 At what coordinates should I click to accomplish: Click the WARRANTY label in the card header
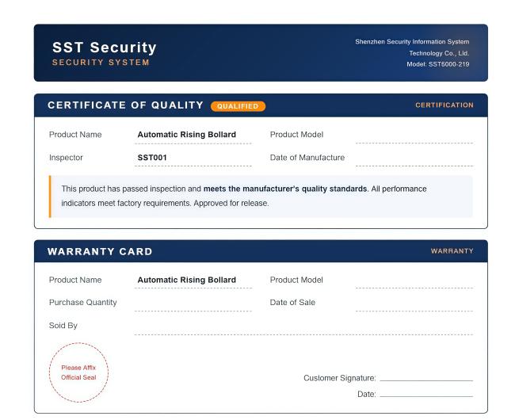[x=452, y=251]
